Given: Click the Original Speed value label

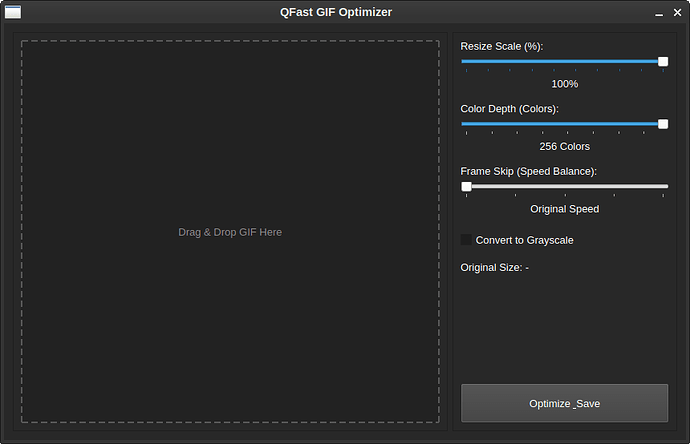Looking at the screenshot, I should click(564, 209).
